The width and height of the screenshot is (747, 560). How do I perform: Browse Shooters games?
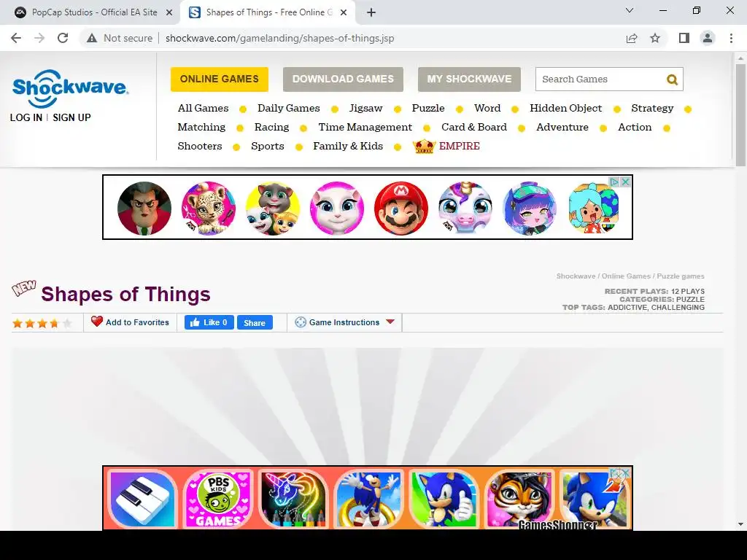[200, 146]
